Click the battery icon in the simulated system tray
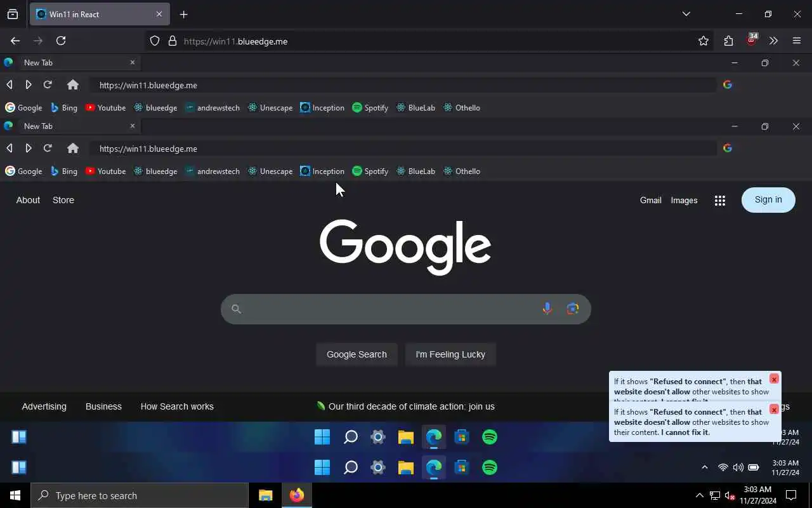This screenshot has width=812, height=508. 754,467
